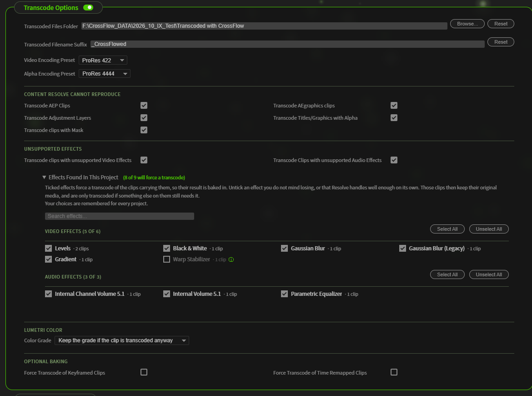Untick the Gaussian Blur effect checkbox
Image resolution: width=532 pixels, height=396 pixels.
284,248
